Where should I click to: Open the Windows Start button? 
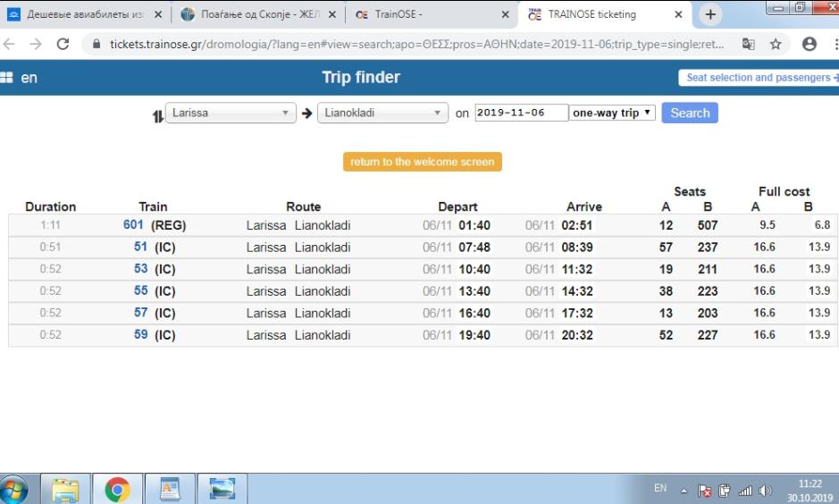coord(14,489)
